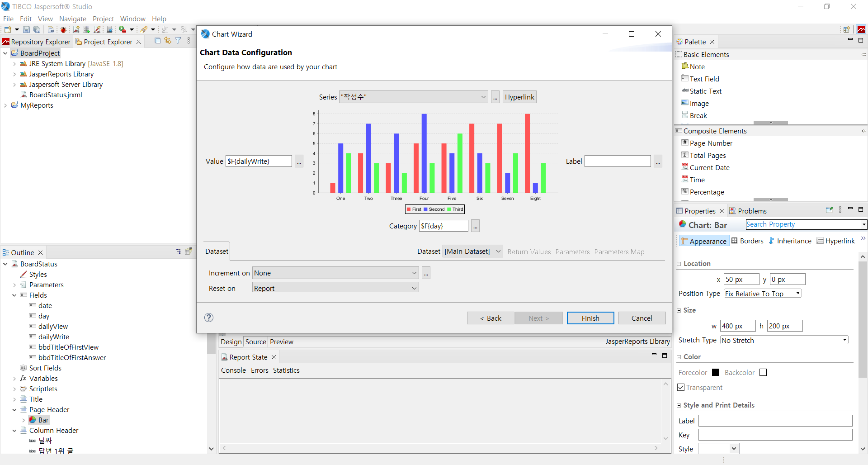Click the binary 010 toolbar icon

[x=51, y=30]
